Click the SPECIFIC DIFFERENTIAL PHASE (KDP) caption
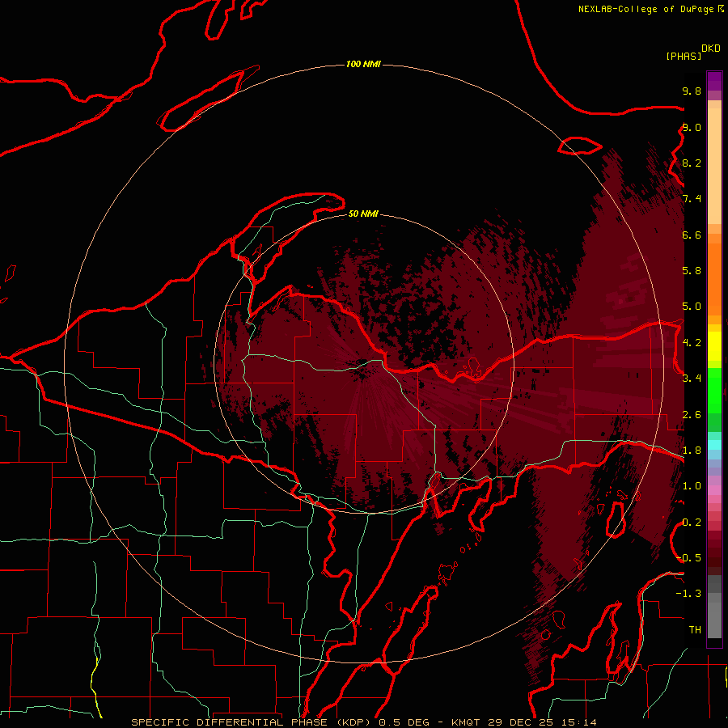 (x=252, y=722)
